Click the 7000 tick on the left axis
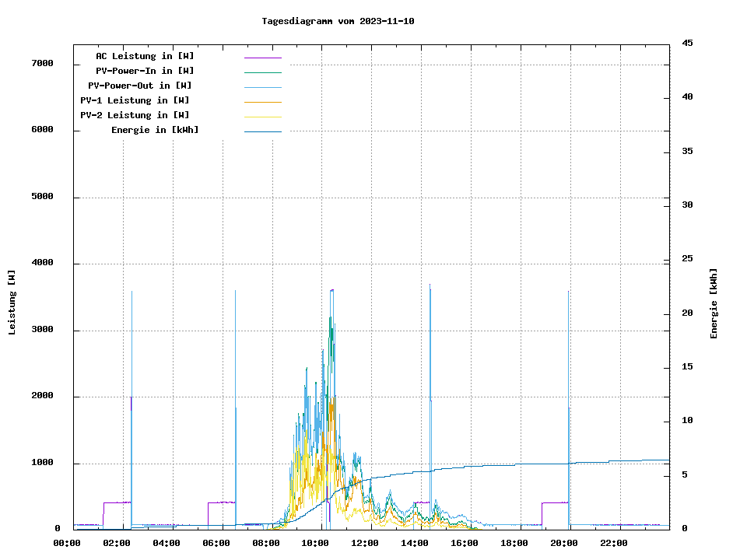Screen dimensions: 747x560 (42, 63)
